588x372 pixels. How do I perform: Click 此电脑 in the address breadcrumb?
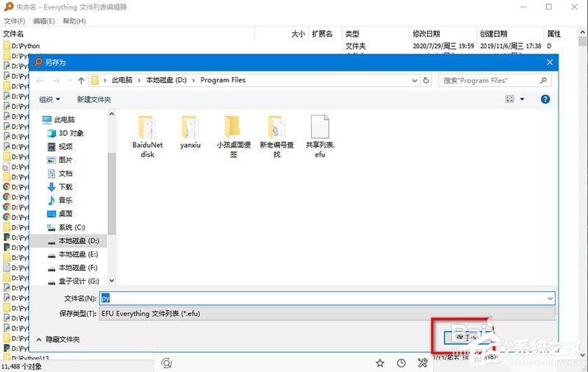122,80
